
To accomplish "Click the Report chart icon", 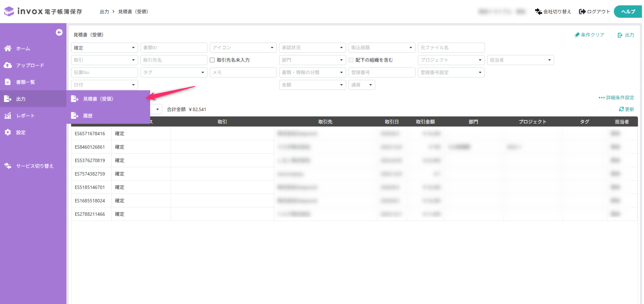I will point(8,116).
